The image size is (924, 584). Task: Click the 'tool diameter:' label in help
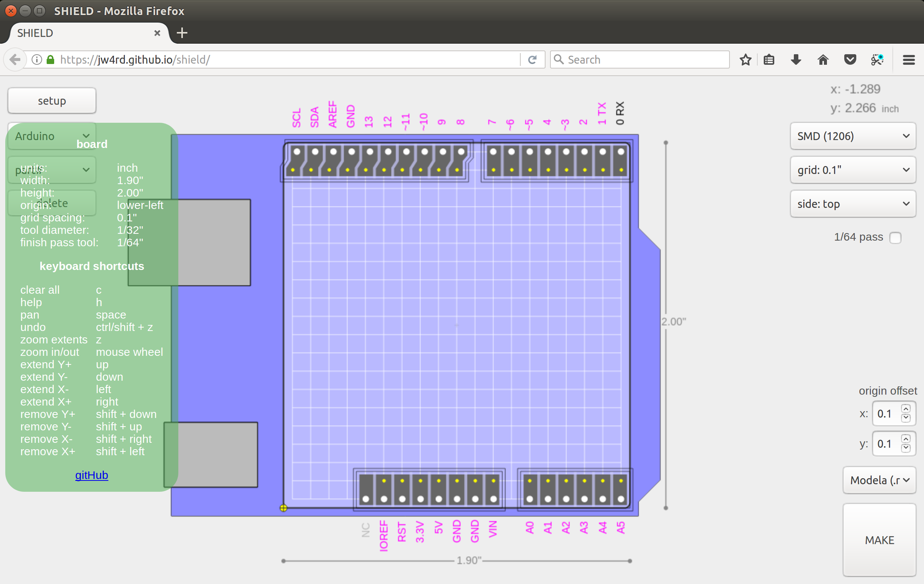55,230
